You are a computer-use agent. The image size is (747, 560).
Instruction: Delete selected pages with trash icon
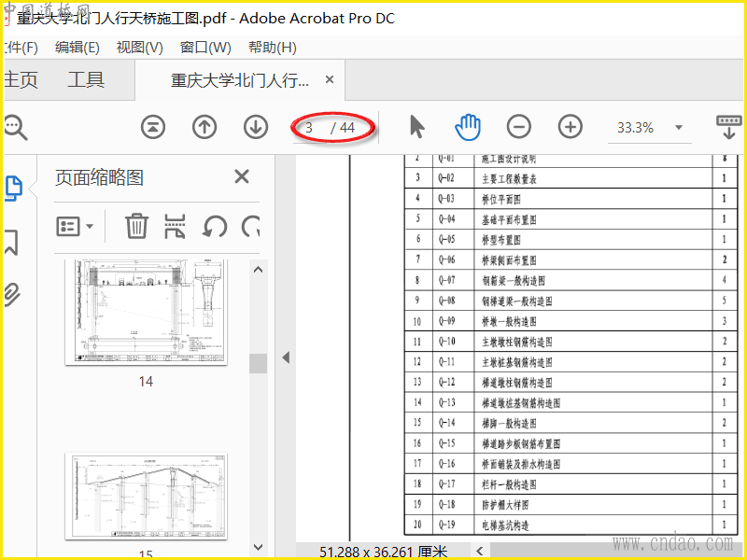tap(136, 226)
